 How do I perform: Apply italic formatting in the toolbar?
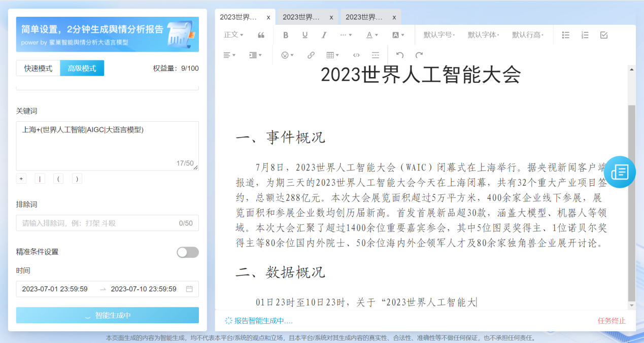click(324, 35)
